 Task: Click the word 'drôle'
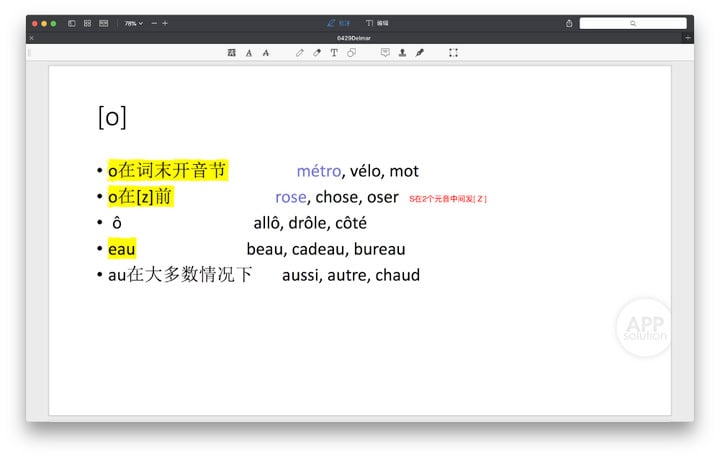point(307,223)
